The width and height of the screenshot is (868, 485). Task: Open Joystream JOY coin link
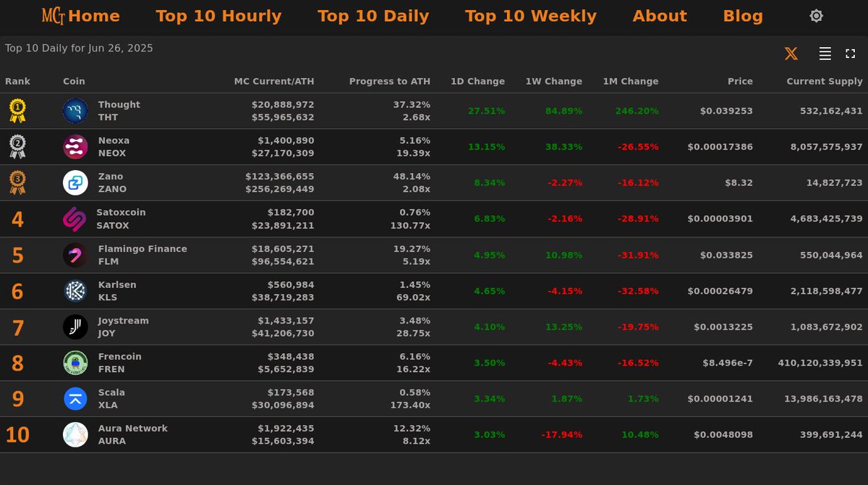pos(123,327)
